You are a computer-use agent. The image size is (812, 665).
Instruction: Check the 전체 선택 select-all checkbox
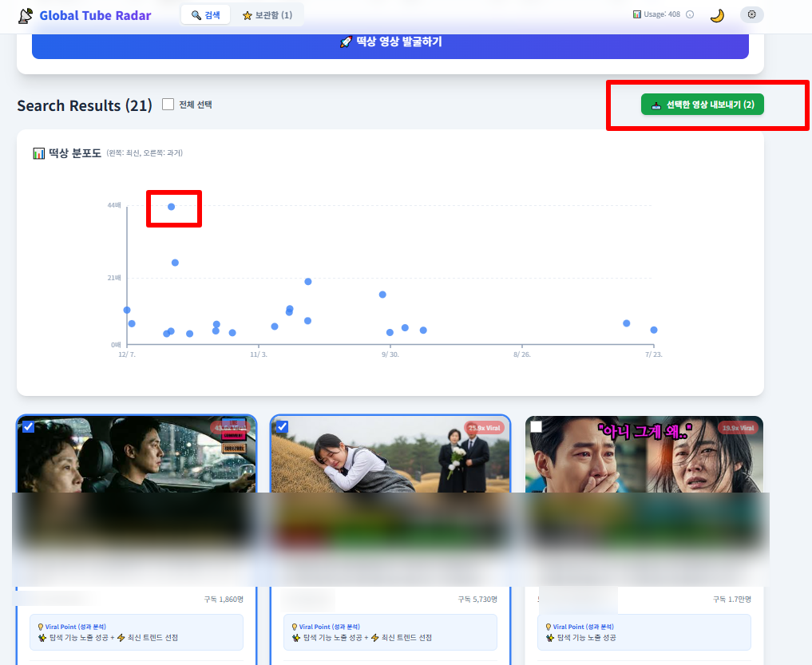(x=168, y=105)
